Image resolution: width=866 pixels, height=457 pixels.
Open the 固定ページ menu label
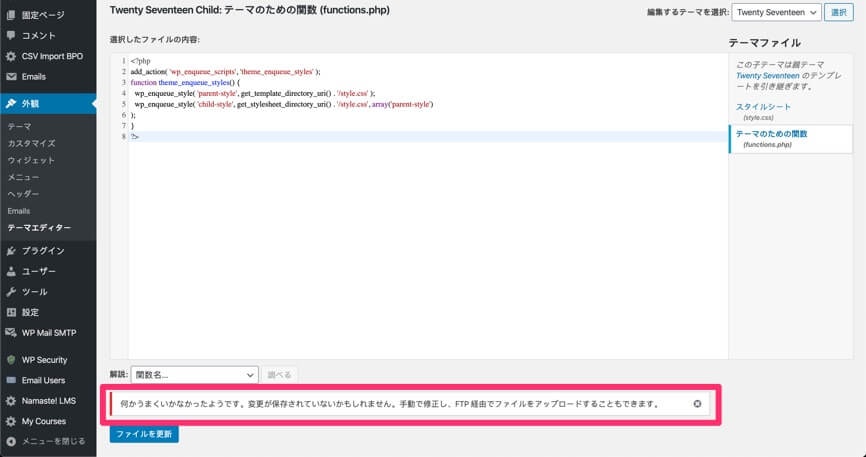pos(43,15)
